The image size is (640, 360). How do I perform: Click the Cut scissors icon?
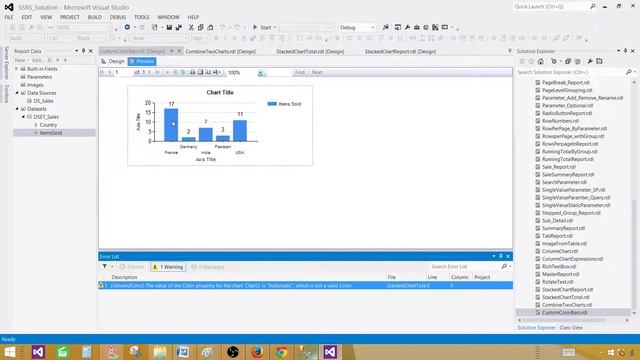[x=191, y=27]
